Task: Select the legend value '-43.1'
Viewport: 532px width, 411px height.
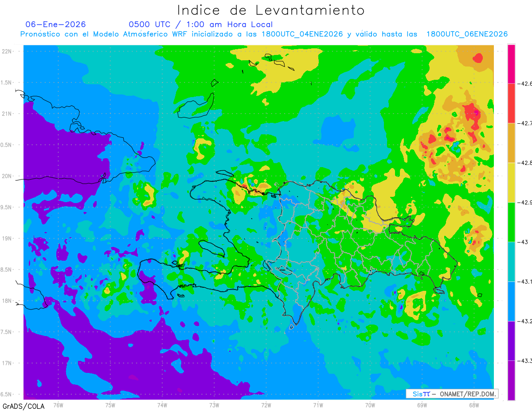Action: (x=525, y=282)
